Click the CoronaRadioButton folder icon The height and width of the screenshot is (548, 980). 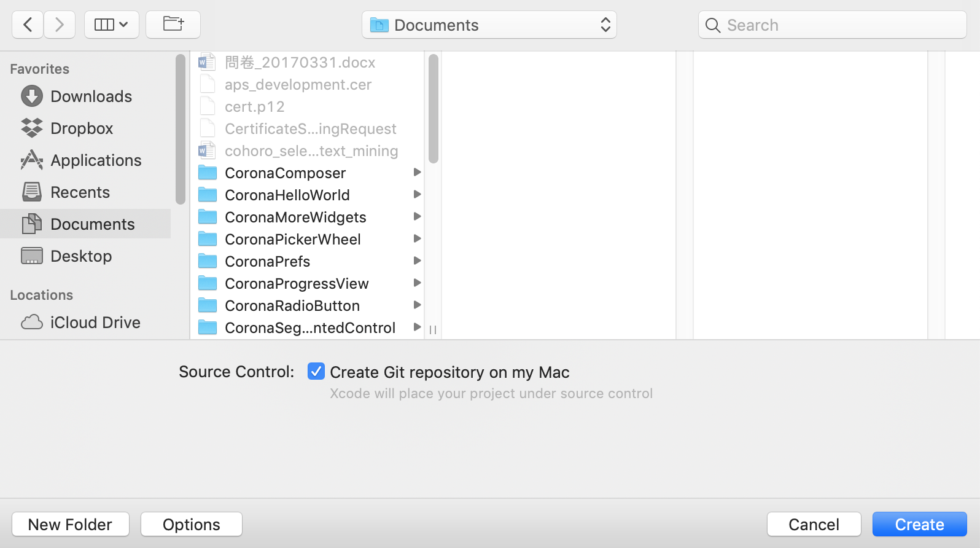(208, 305)
